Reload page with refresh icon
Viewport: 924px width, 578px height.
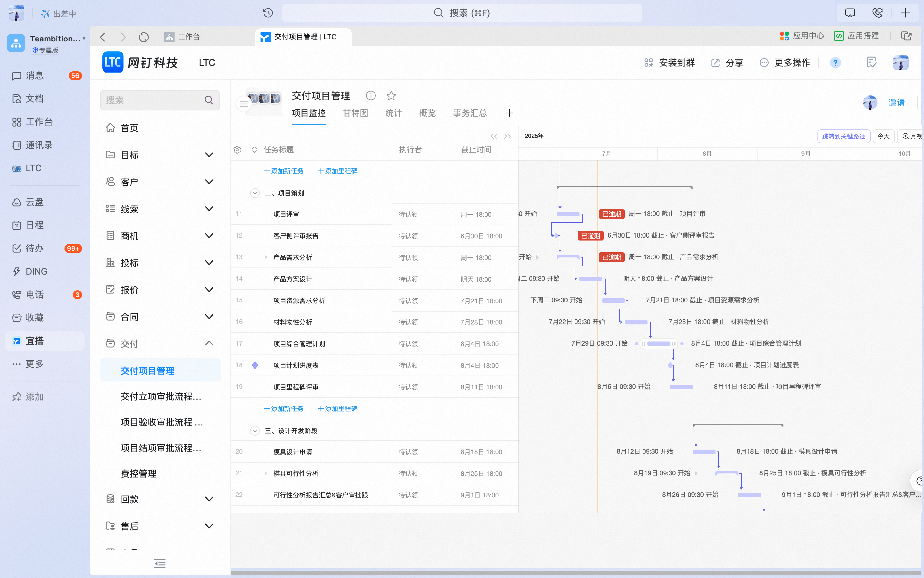[144, 37]
